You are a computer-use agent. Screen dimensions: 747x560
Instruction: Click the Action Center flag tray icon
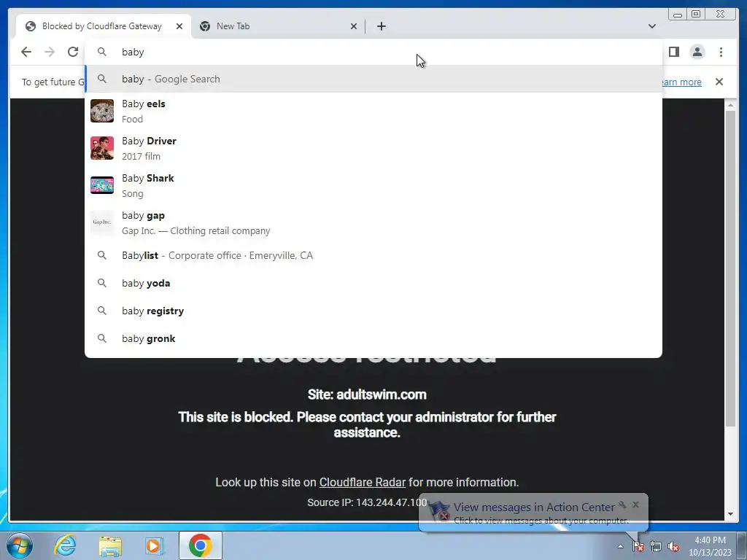tap(638, 546)
